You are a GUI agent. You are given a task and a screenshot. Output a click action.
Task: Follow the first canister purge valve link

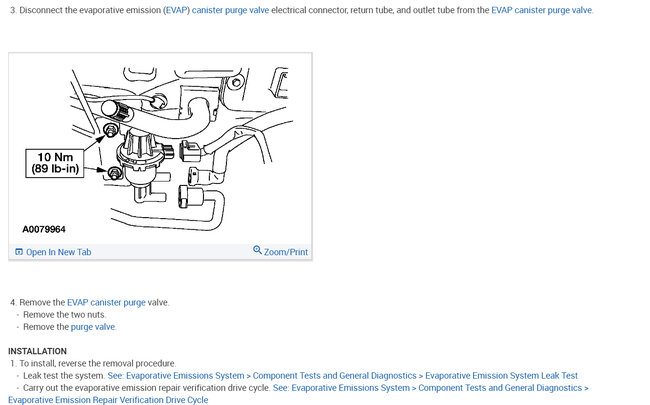click(x=230, y=10)
